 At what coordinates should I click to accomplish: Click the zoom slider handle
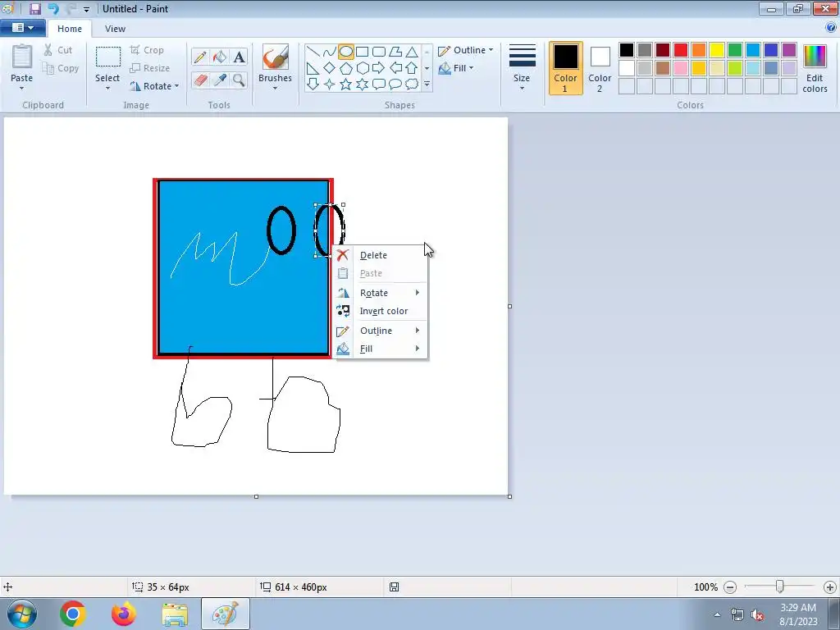tap(780, 587)
